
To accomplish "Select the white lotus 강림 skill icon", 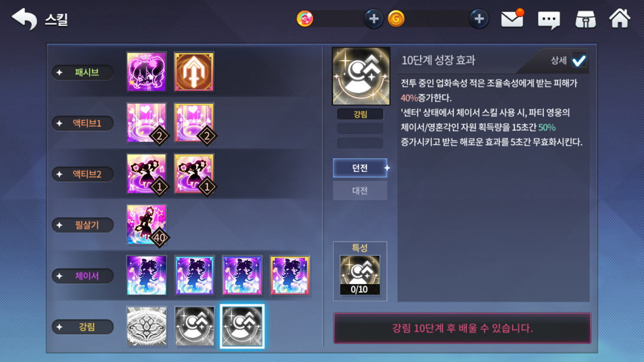I will coord(147,327).
